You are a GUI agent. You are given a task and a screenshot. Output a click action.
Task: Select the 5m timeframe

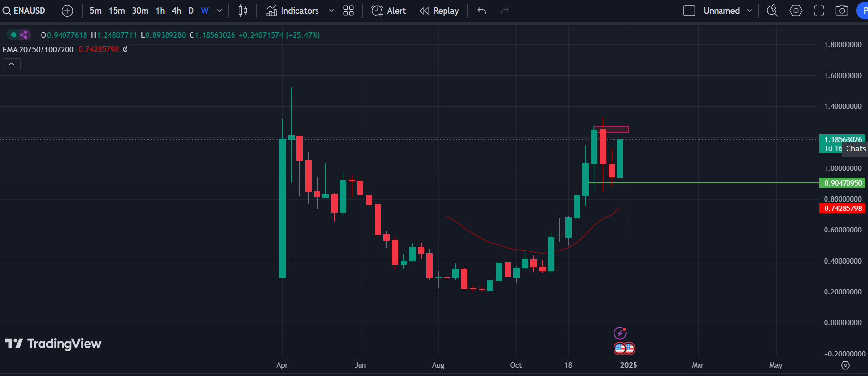[95, 11]
